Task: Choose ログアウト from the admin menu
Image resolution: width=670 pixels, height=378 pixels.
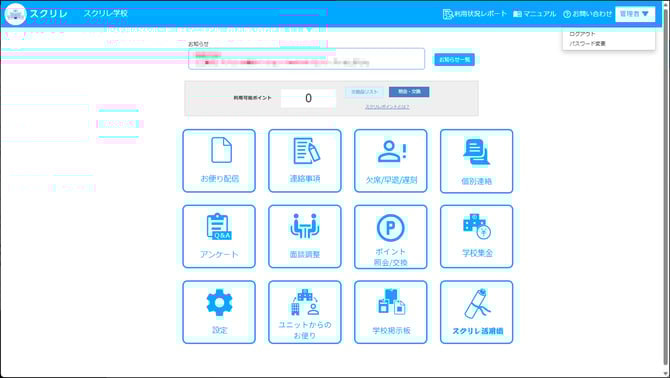Action: coord(582,34)
